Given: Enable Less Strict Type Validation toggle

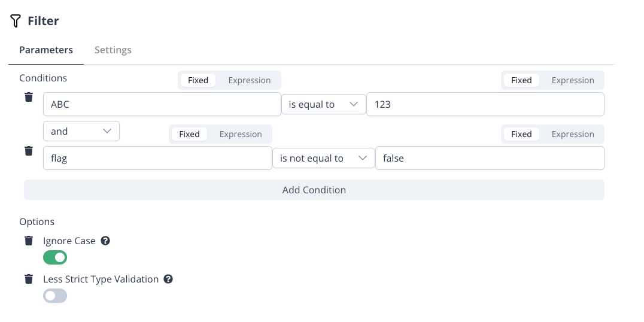Looking at the screenshot, I should point(55,296).
